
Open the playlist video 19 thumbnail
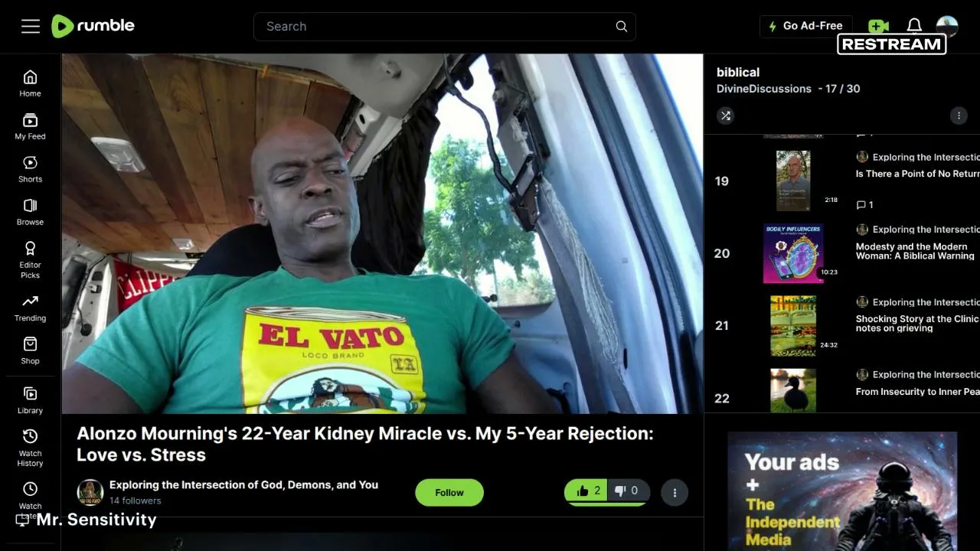[793, 181]
